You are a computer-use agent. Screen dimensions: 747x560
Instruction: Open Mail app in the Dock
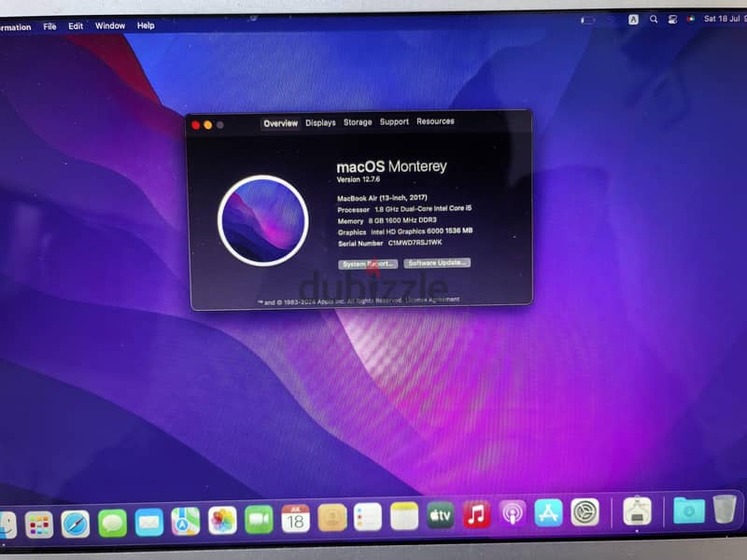(x=149, y=522)
